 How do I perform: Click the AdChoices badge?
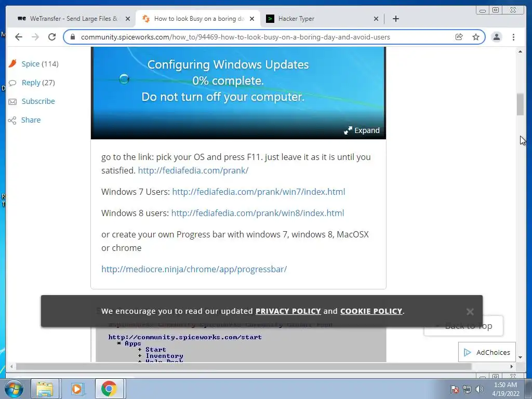(487, 352)
